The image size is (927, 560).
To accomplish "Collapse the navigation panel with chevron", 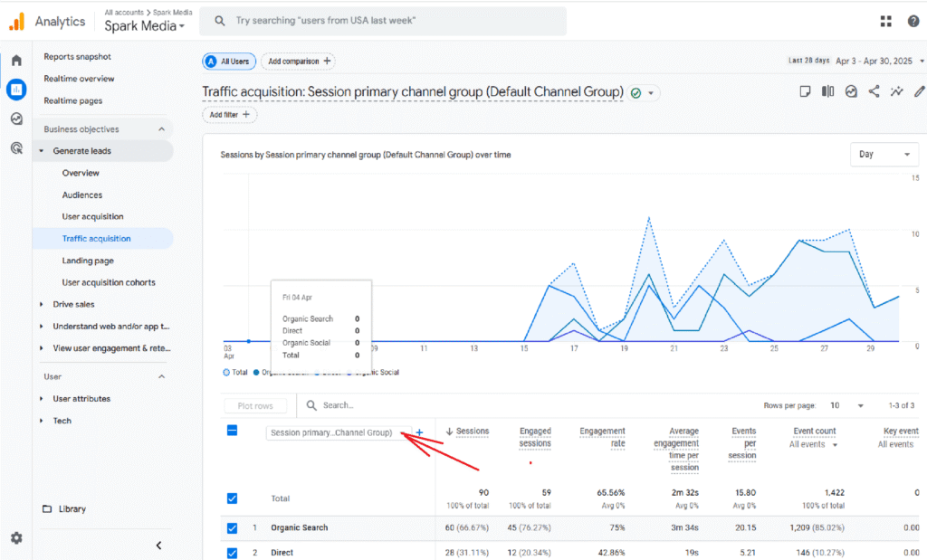I will click(158, 546).
